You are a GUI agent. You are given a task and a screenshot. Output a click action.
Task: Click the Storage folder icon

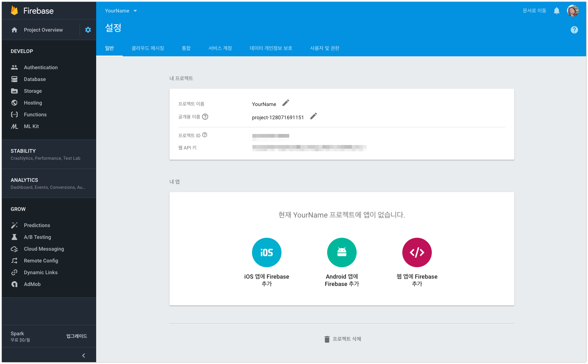click(14, 91)
